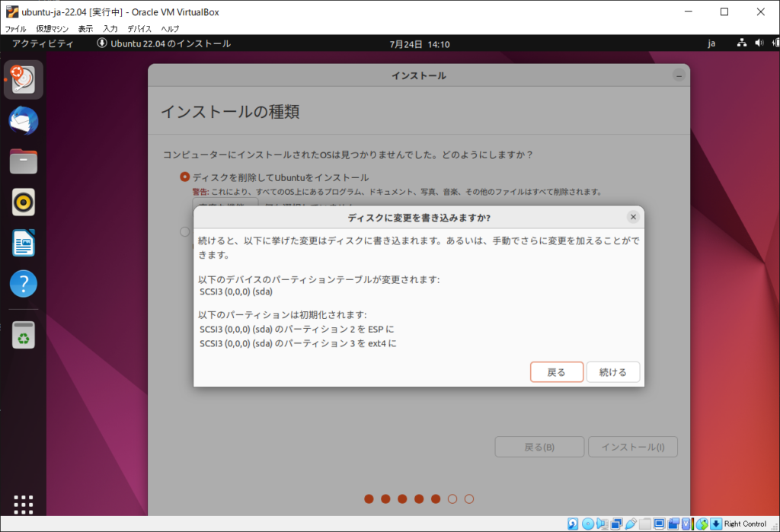Open the clock showing 7月24日 14:10
Viewport: 780px width, 532px height.
coord(420,43)
